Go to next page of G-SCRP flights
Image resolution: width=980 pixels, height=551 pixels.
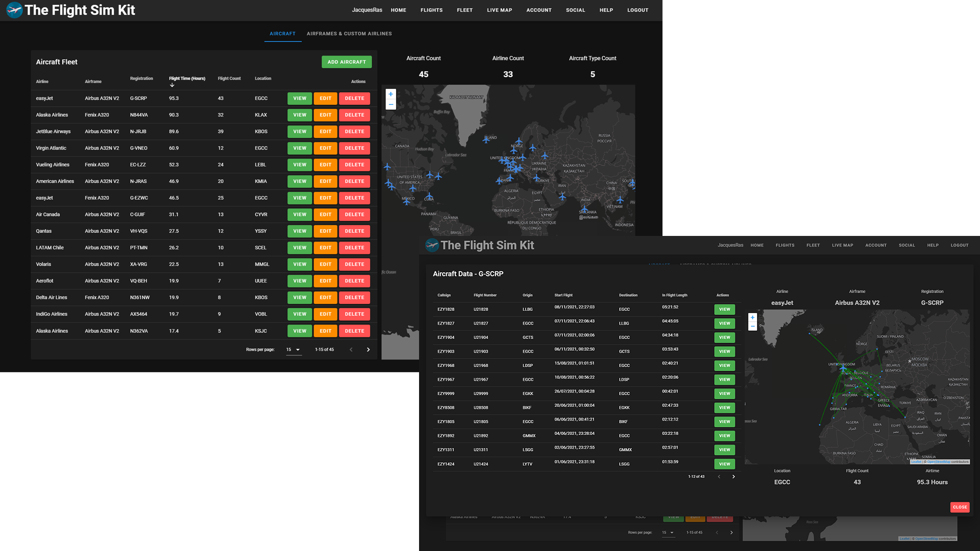click(733, 476)
